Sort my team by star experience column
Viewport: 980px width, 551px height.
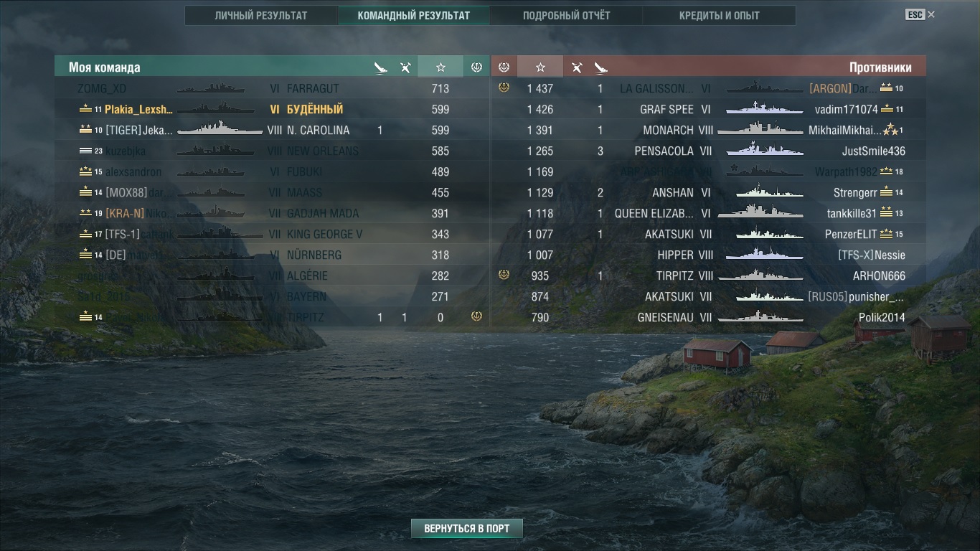pos(440,67)
